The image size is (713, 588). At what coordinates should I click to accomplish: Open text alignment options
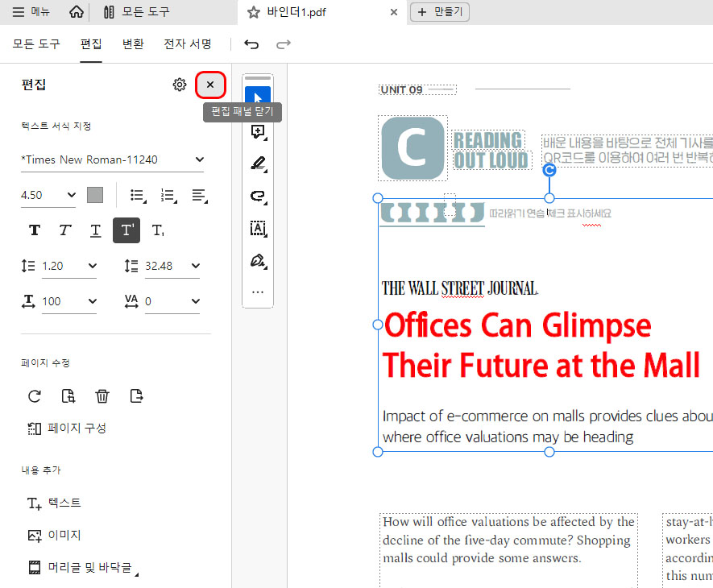[199, 196]
